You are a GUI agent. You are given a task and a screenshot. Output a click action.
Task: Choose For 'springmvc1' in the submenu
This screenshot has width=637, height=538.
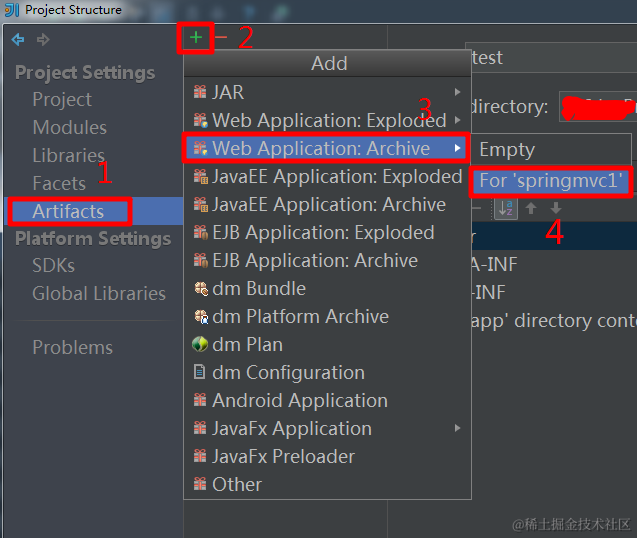[551, 181]
